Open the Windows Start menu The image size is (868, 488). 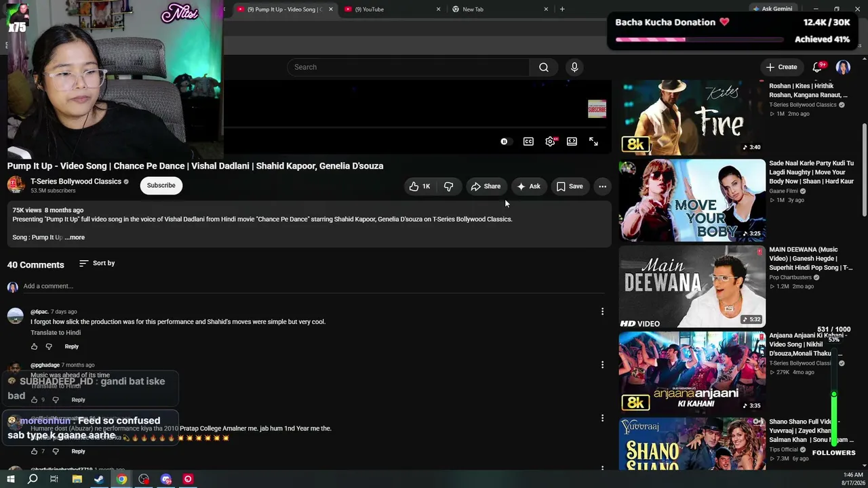[10, 479]
